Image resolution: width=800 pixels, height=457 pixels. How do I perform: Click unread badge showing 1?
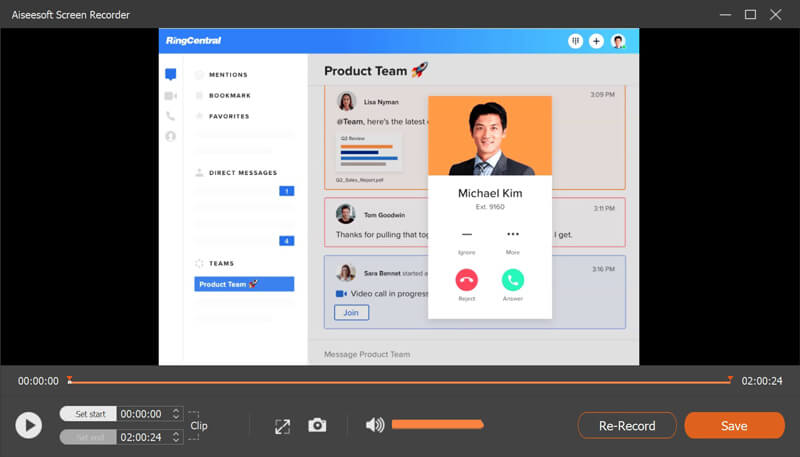pyautogui.click(x=287, y=191)
